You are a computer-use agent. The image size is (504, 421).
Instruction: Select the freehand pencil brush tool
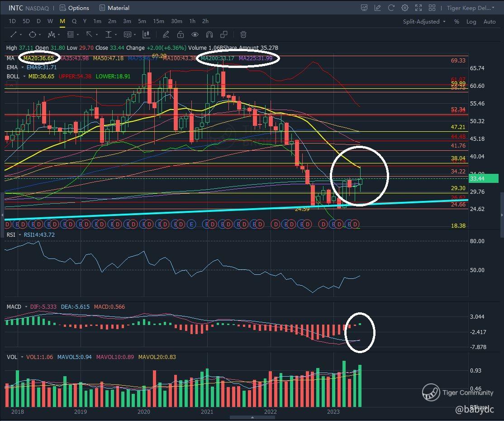pos(166,34)
